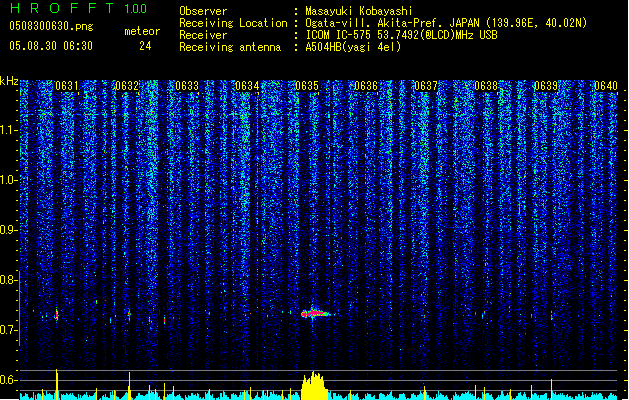Click antenna text A504HB(yagi 4el)
The height and width of the screenshot is (400, 629).
353,47
